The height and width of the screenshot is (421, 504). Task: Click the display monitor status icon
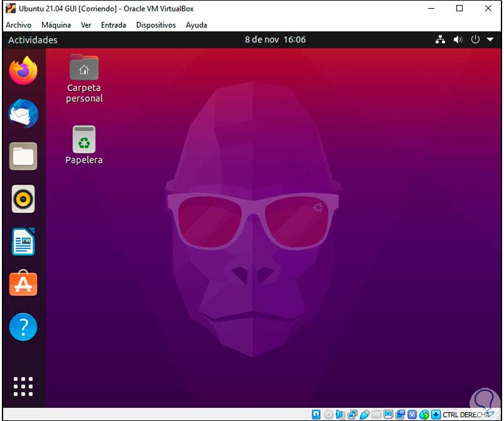388,414
